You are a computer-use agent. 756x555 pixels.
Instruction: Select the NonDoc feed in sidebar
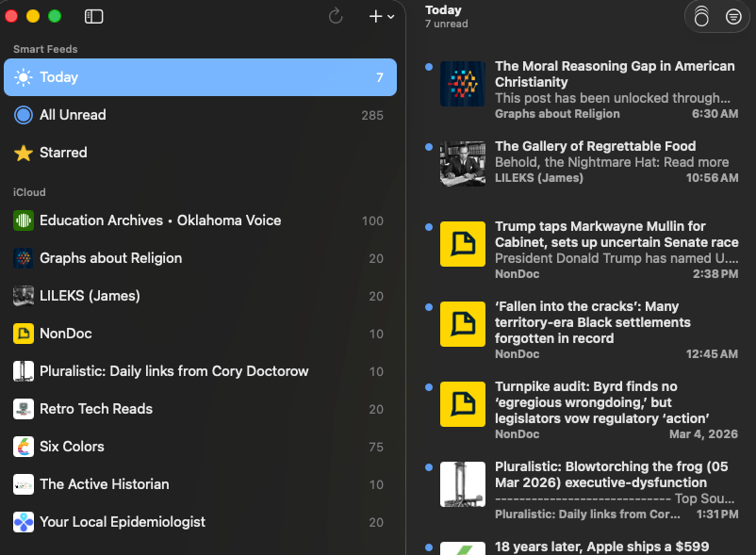[66, 334]
